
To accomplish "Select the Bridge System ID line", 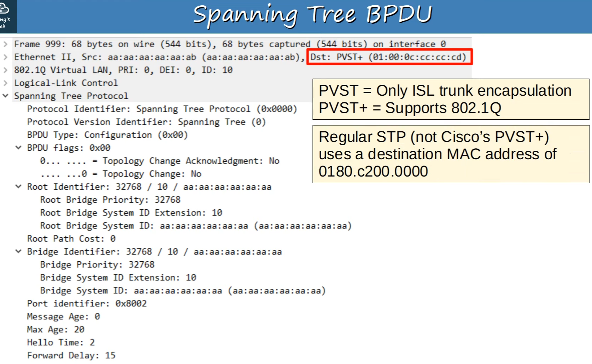I will 183,291.
